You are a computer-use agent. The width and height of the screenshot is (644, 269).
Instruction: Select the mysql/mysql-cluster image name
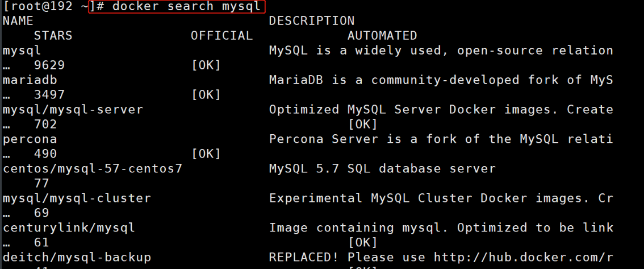(77, 198)
